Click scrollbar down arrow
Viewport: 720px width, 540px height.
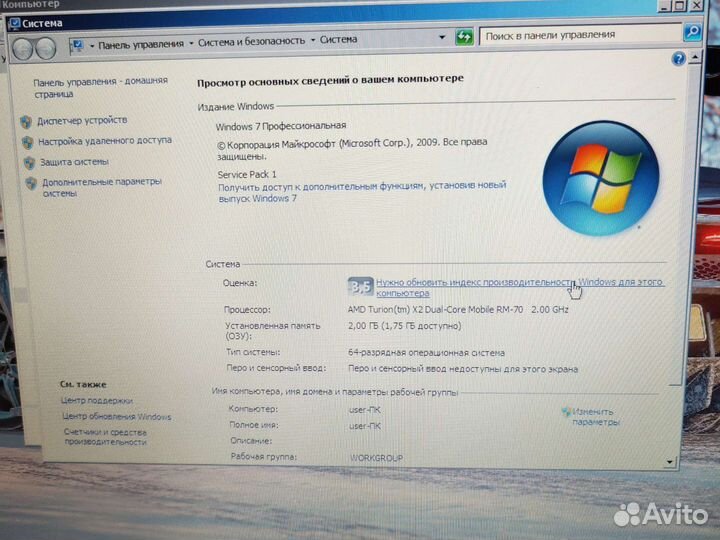pos(670,462)
